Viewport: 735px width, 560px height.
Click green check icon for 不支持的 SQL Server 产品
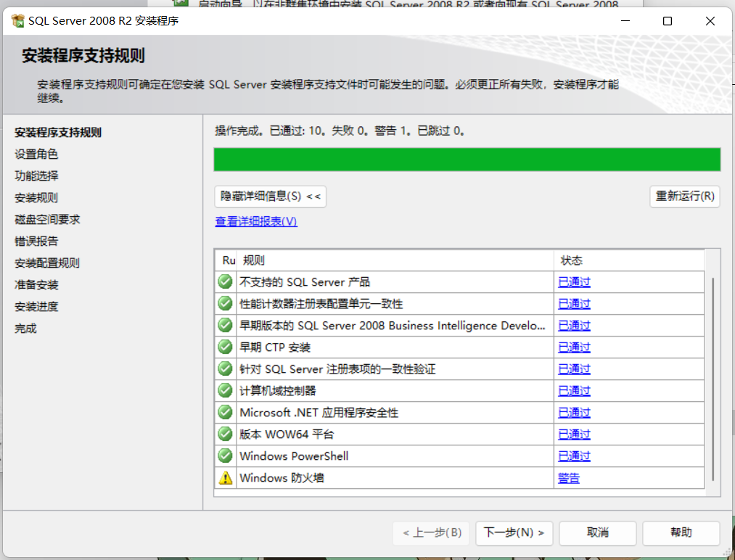(x=226, y=281)
